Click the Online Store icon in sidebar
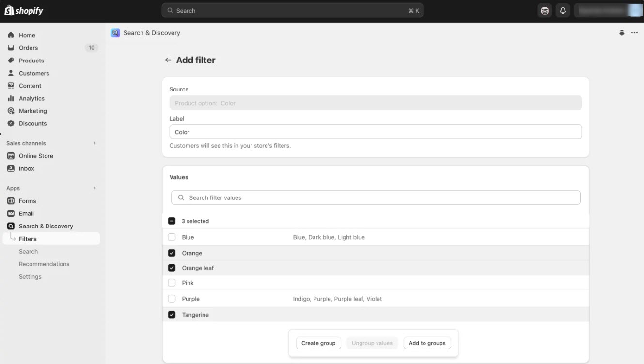The width and height of the screenshot is (644, 364). (11, 156)
